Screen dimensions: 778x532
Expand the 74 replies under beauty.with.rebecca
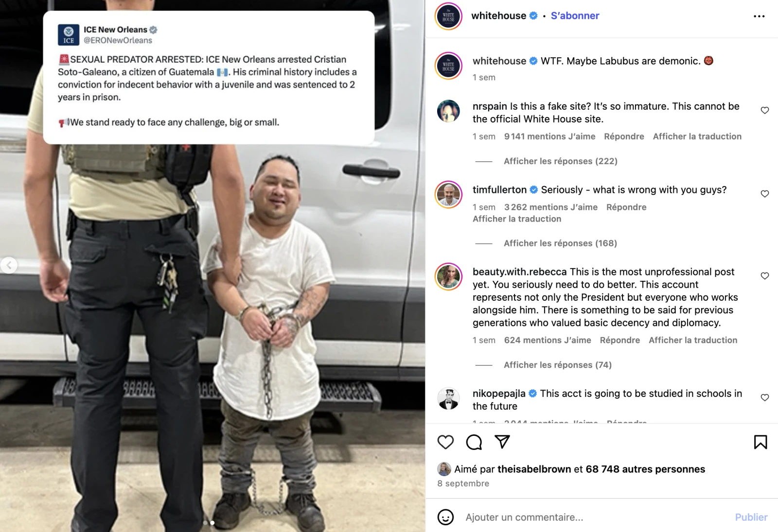558,365
